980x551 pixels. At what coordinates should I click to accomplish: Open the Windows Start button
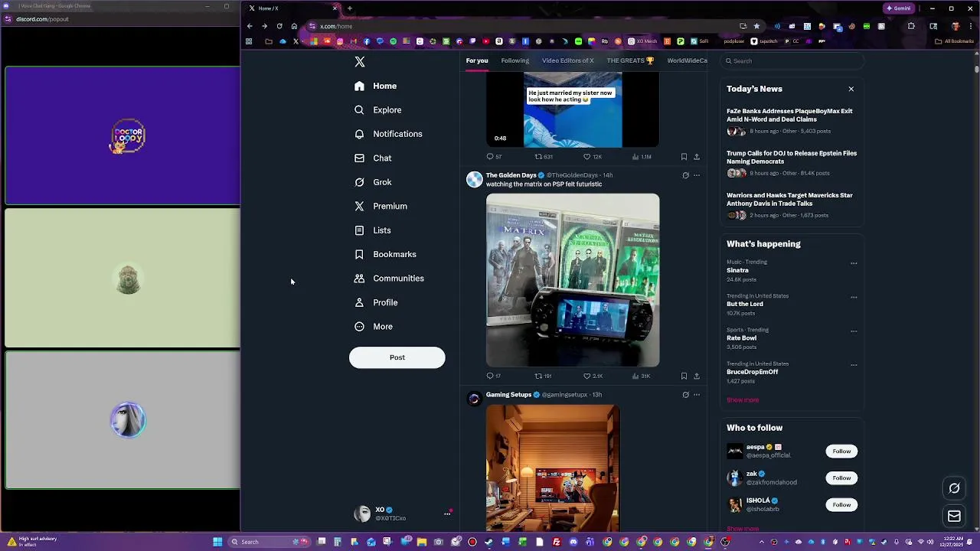(217, 542)
